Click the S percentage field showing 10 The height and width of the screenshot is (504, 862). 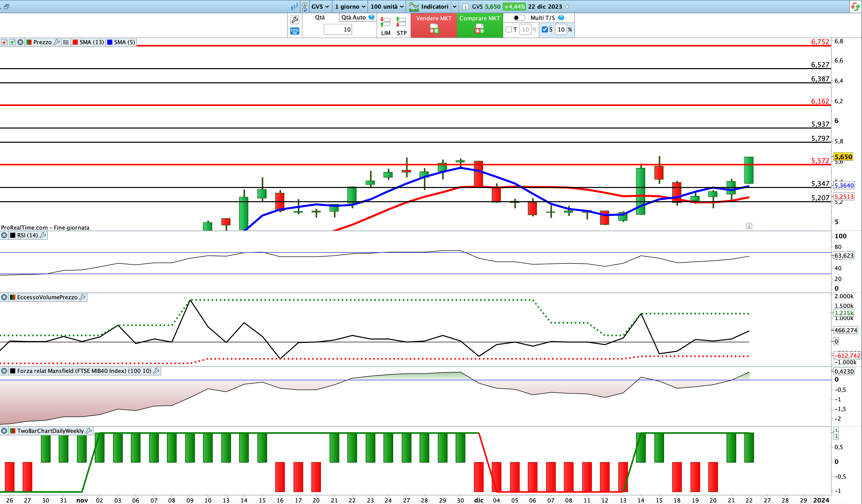coord(561,29)
